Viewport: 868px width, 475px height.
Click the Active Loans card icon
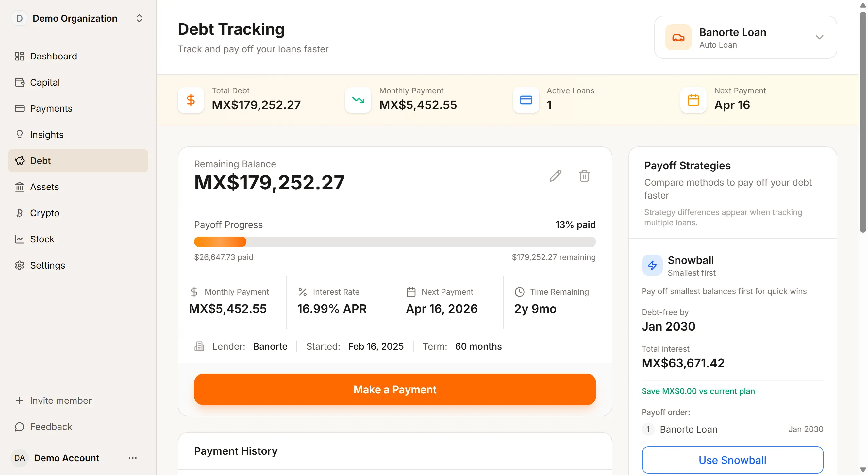526,100
